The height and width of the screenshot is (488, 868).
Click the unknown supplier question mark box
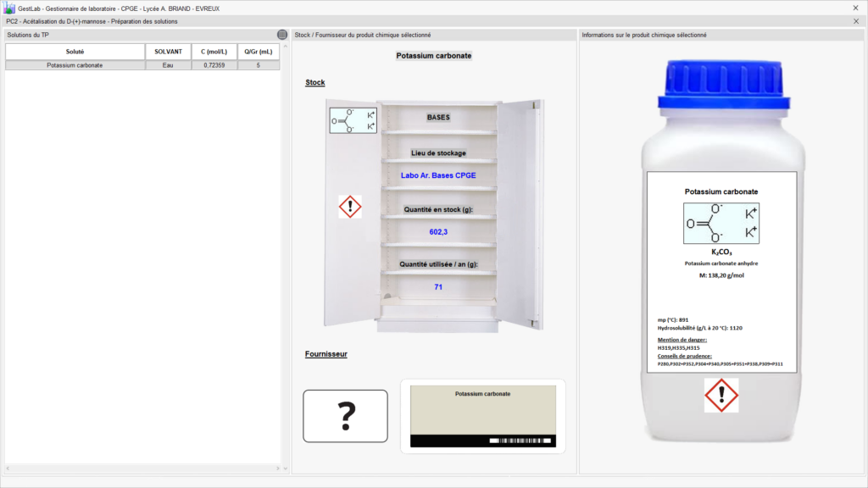click(x=345, y=416)
